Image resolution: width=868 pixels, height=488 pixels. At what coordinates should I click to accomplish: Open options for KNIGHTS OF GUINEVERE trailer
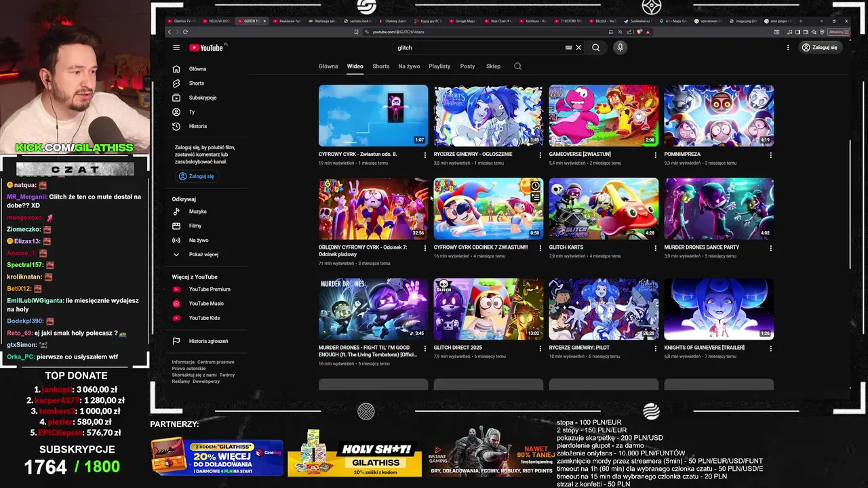pyautogui.click(x=770, y=348)
